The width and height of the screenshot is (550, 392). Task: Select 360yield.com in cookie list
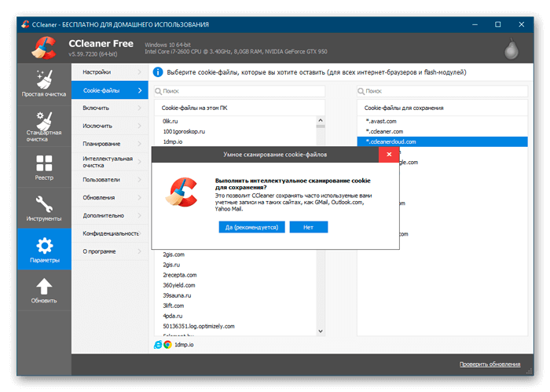tap(179, 285)
